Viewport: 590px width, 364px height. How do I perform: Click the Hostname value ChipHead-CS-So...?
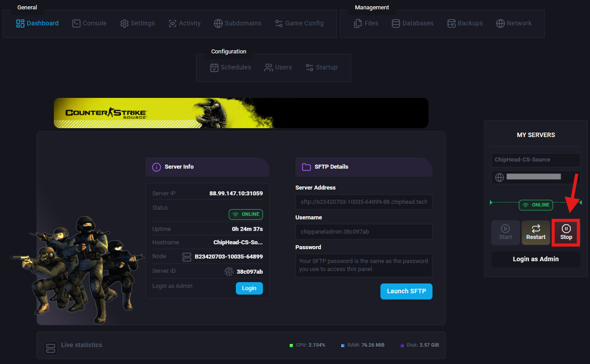click(238, 243)
